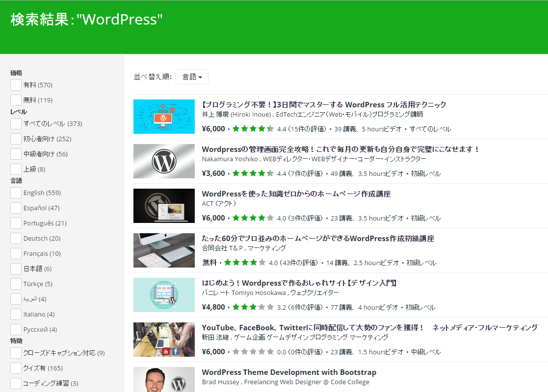Tick the すべてのレベル (373) checkbox

click(x=16, y=123)
